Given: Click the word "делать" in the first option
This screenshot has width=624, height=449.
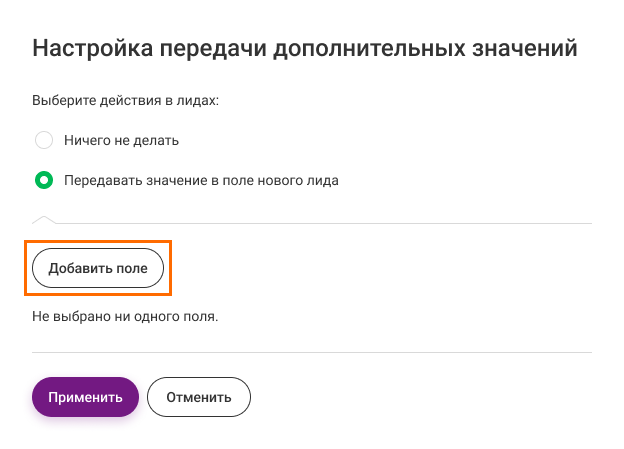Looking at the screenshot, I should point(156,141).
